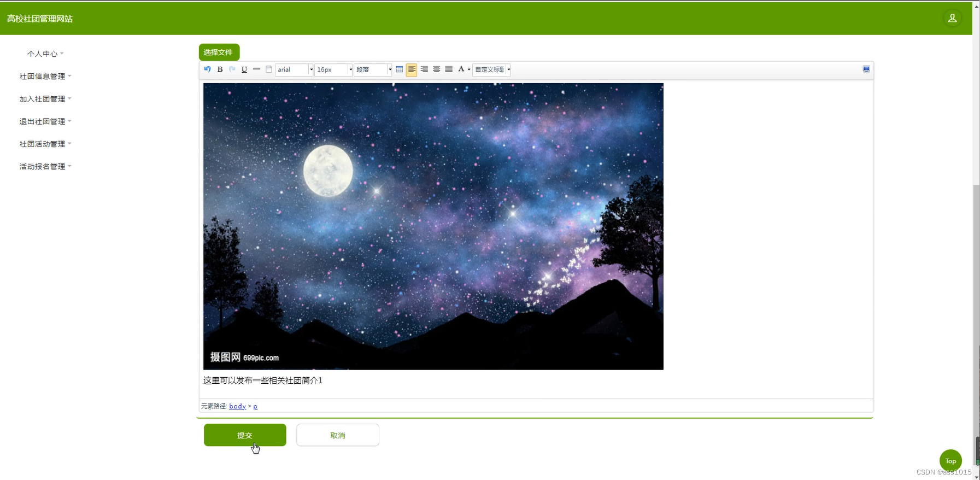
Task: Open the arial font family dropdown
Action: pyautogui.click(x=294, y=69)
